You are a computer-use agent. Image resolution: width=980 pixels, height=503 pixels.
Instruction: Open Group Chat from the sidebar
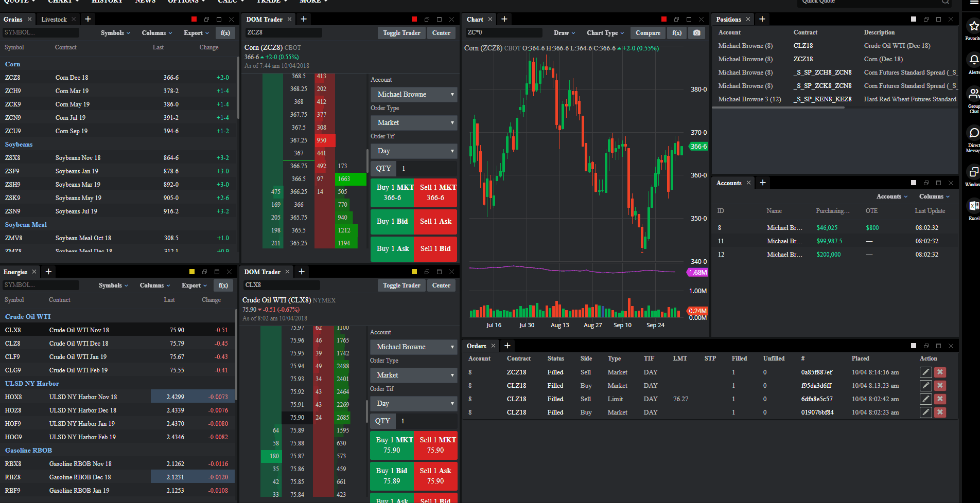[x=973, y=94]
